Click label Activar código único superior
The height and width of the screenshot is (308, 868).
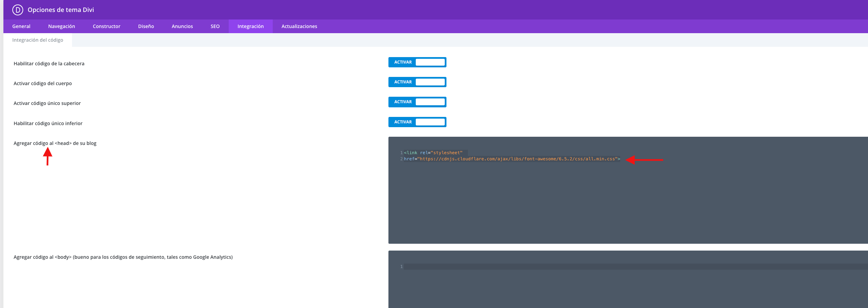click(47, 103)
